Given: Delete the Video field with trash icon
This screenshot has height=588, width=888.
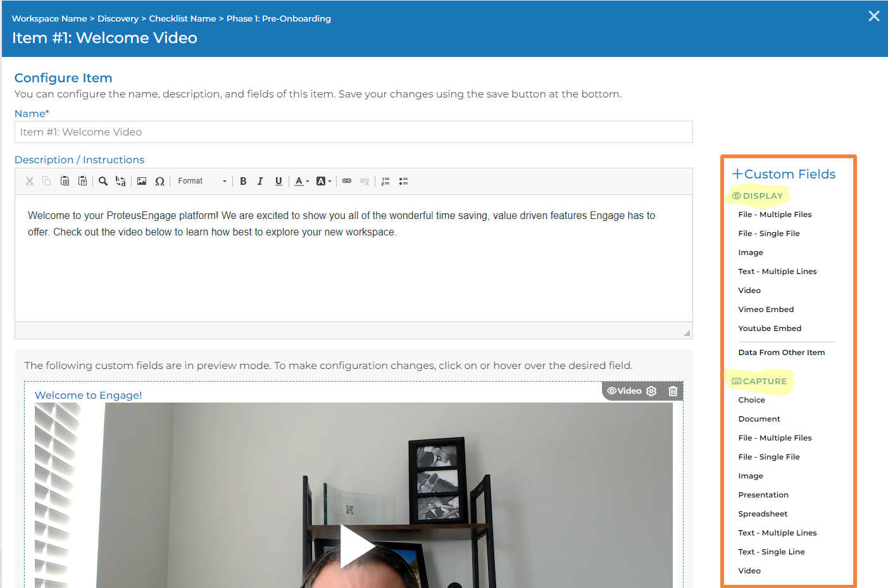Looking at the screenshot, I should [673, 391].
